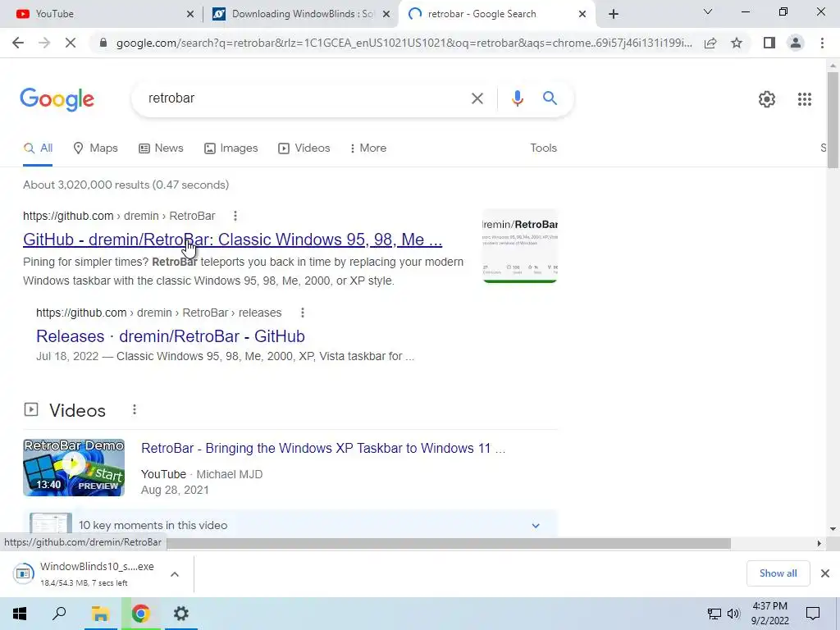The height and width of the screenshot is (630, 840).
Task: Open the volume control in the tray
Action: pos(733,614)
